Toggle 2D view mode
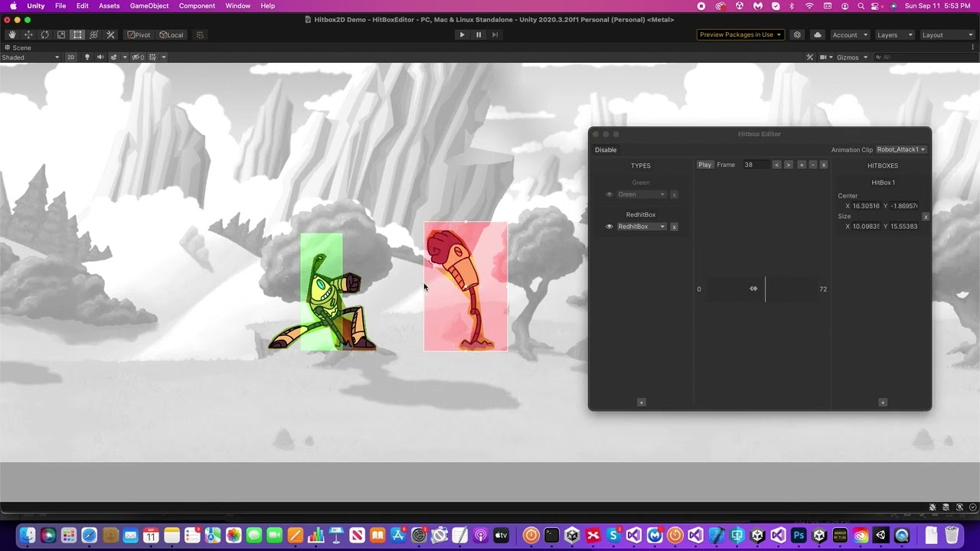 click(x=70, y=57)
